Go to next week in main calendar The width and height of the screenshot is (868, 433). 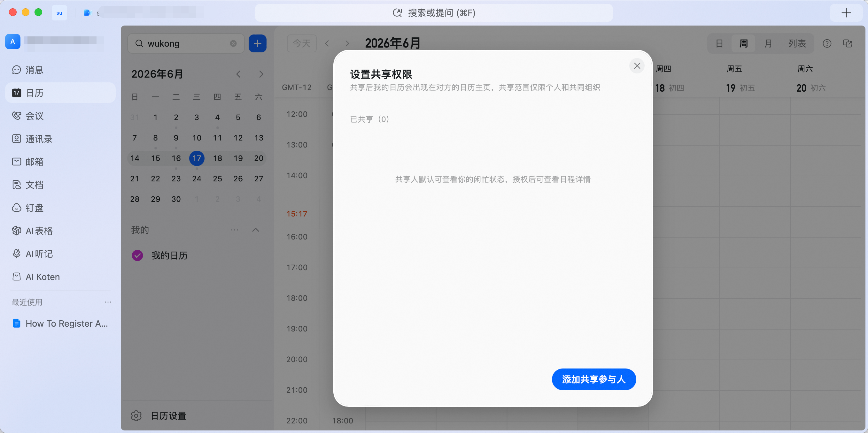pos(347,43)
